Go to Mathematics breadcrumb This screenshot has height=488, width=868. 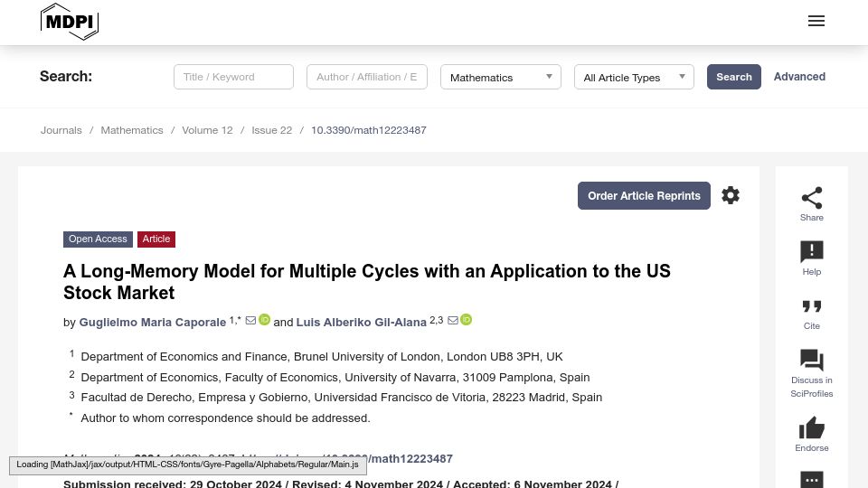pyautogui.click(x=132, y=130)
